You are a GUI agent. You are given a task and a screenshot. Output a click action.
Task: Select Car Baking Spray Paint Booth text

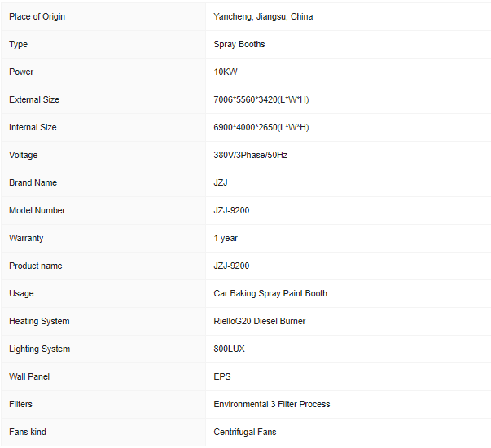(x=270, y=293)
